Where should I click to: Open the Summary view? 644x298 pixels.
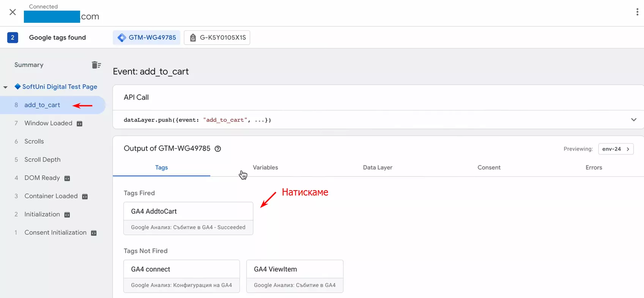coord(29,65)
